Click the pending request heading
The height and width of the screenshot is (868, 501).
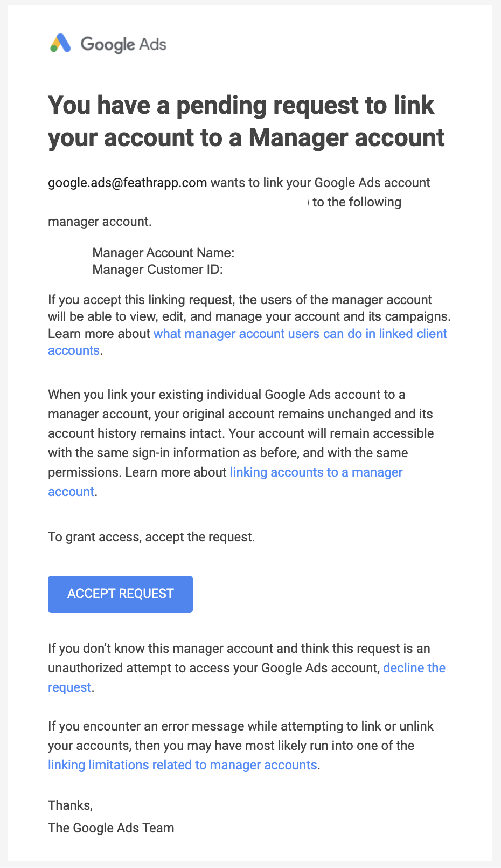pos(246,121)
